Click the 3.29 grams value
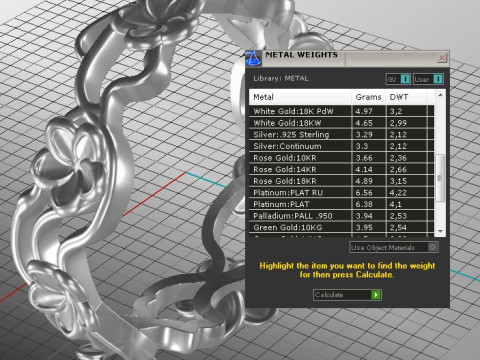Viewport: 480px width, 360px height. [x=364, y=135]
